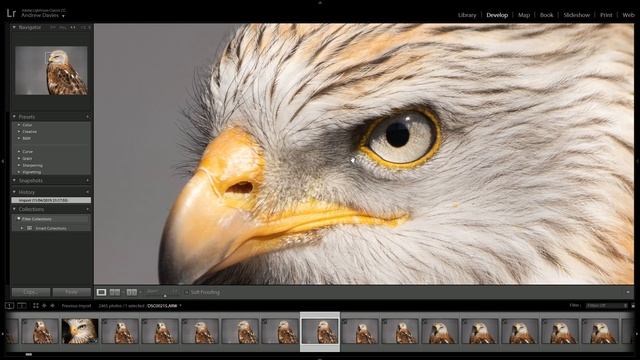Screen dimensions: 640x360
Task: Go forward using the filmstrip forward arrow
Action: coord(52,306)
